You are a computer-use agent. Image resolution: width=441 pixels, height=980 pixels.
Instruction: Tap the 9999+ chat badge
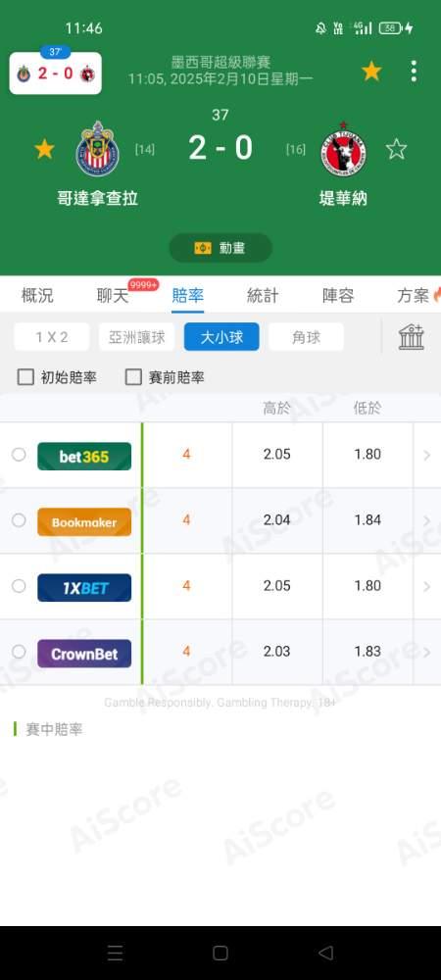pos(143,285)
